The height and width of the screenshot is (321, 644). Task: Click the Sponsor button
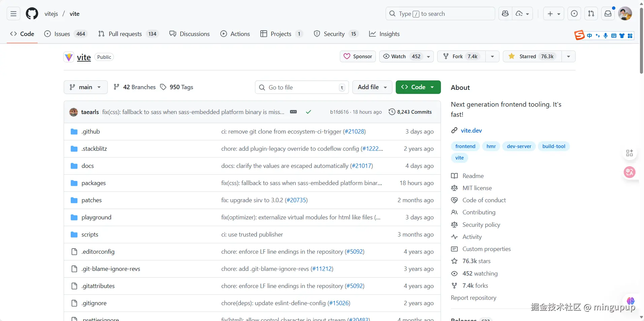(358, 57)
